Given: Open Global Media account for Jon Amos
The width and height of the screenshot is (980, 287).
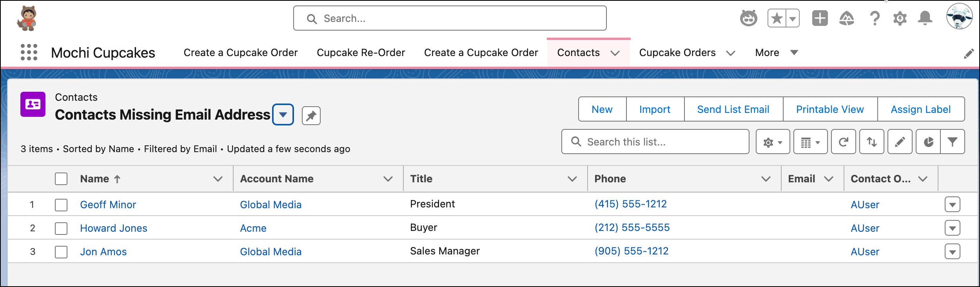Looking at the screenshot, I should point(271,252).
